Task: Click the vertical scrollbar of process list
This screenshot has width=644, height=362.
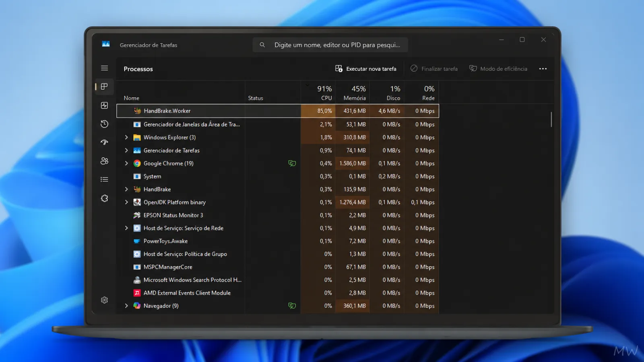Action: (551, 119)
